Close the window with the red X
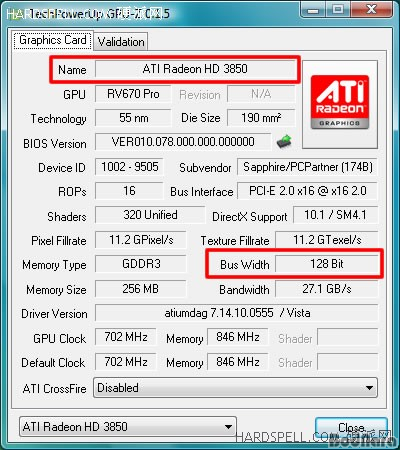 372,10
